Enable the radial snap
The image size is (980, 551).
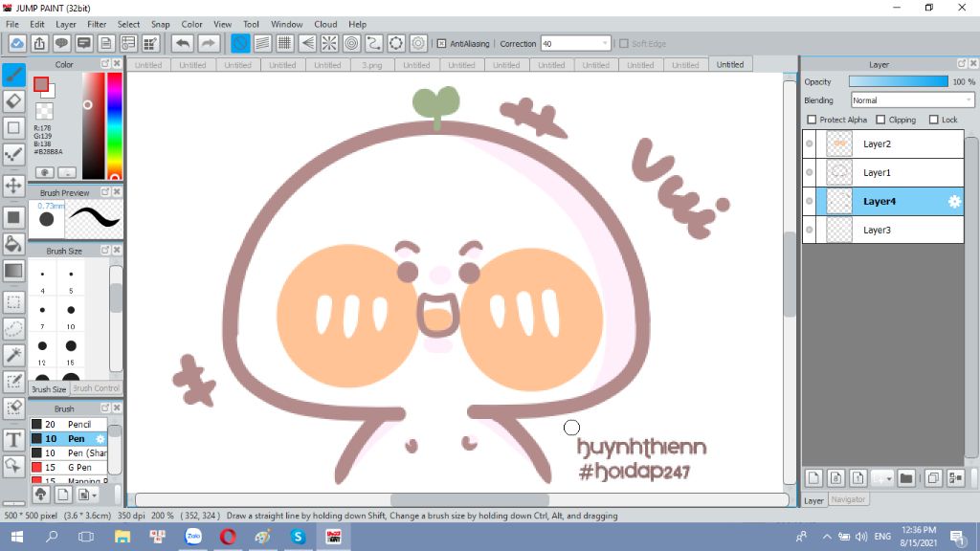329,44
